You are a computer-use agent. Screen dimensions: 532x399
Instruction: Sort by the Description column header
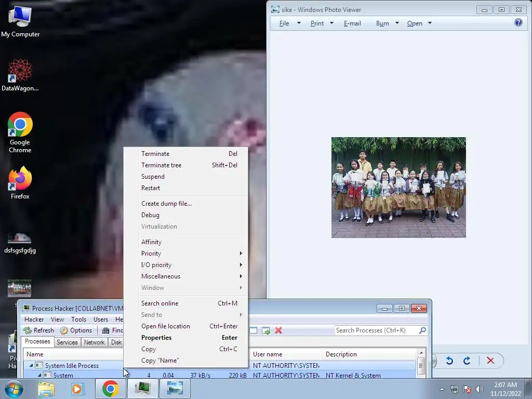click(369, 354)
